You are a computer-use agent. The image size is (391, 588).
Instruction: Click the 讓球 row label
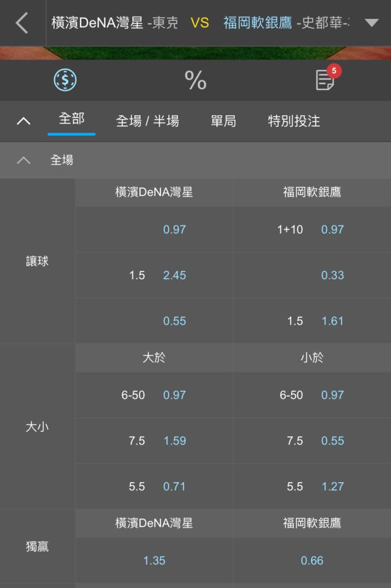click(x=37, y=262)
